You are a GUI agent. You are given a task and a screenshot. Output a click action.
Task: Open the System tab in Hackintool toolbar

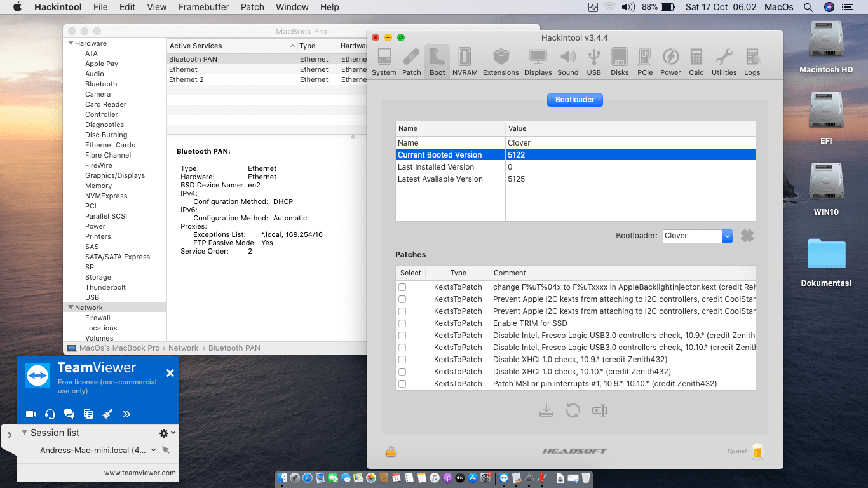click(x=384, y=62)
